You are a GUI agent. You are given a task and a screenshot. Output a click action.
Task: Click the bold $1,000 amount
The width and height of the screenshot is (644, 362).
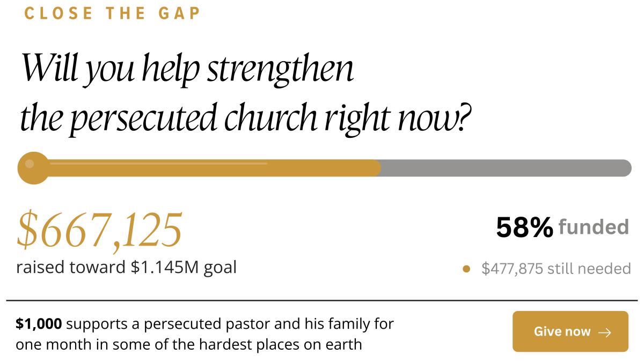[x=39, y=324]
